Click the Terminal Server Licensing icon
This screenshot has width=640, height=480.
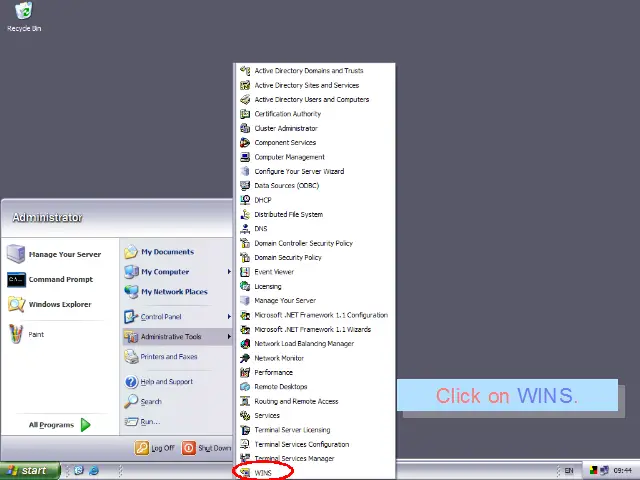tap(245, 430)
